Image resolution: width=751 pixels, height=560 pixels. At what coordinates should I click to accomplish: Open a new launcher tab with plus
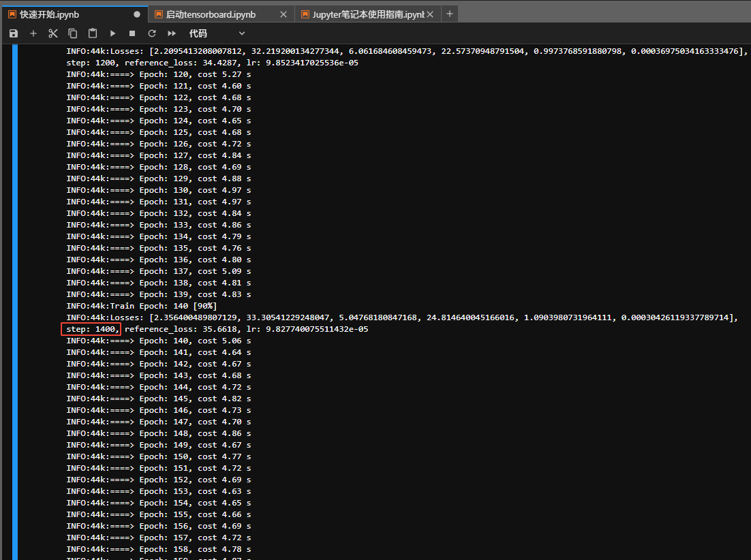(449, 14)
